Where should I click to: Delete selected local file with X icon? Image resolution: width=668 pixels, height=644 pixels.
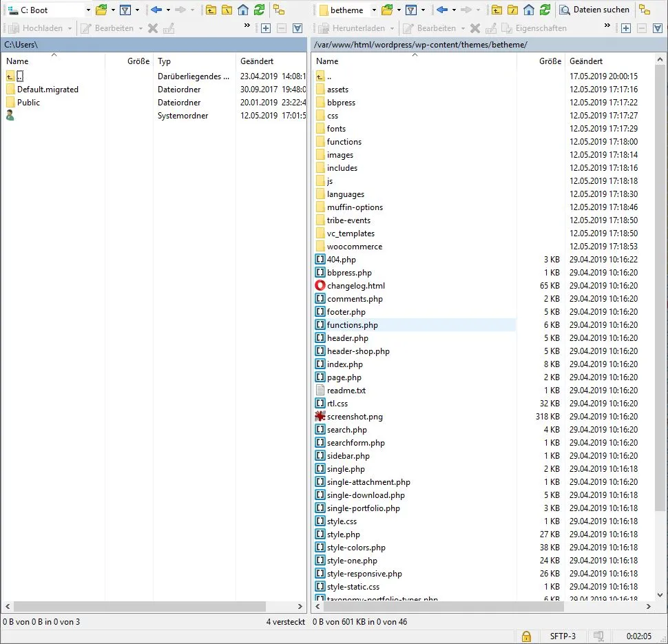[x=152, y=28]
